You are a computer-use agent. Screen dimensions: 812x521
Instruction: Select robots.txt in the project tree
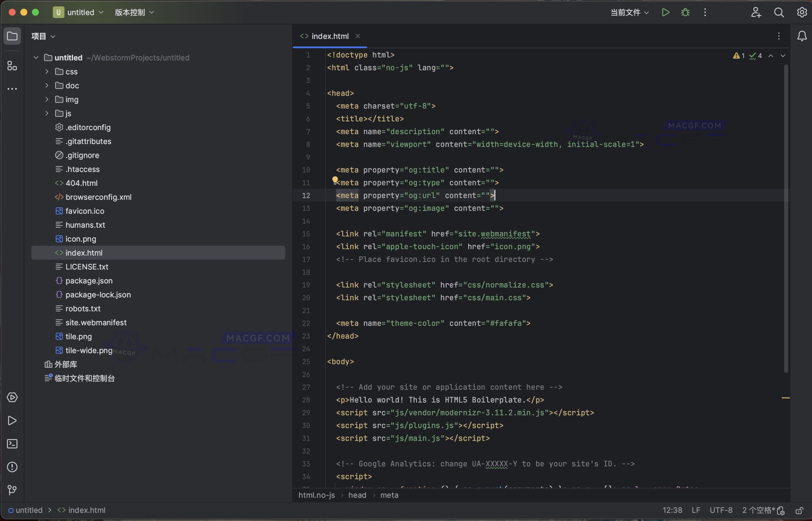83,308
